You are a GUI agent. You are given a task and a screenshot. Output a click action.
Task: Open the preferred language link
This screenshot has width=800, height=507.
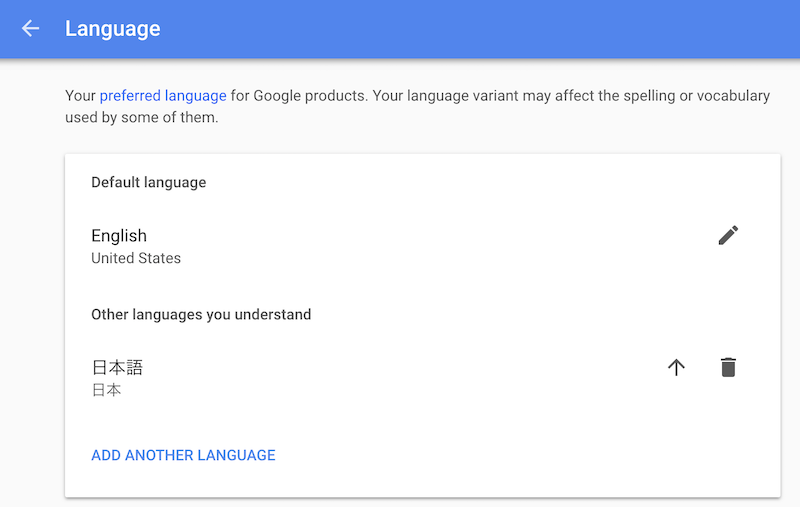point(163,96)
